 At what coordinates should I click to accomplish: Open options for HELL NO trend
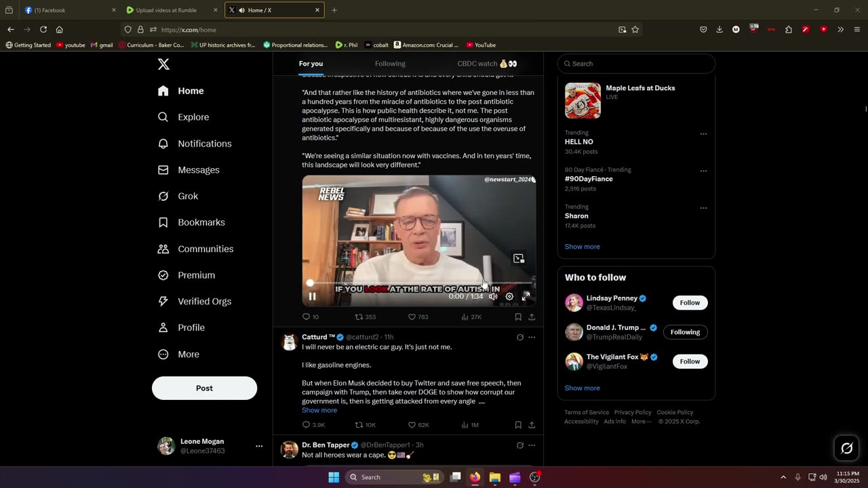[x=703, y=134]
